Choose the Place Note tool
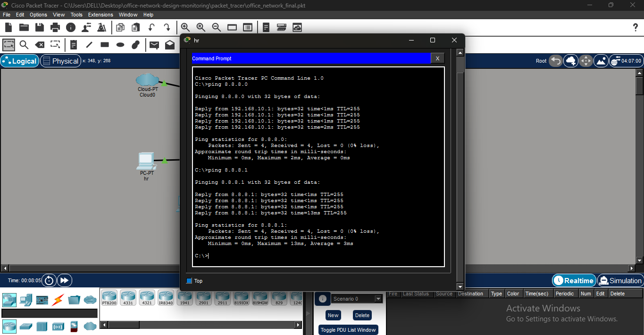This screenshot has height=335, width=644. pos(74,45)
